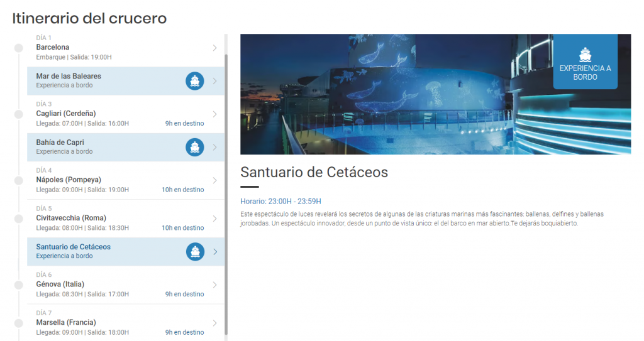
Task: Click timeline dot beside Génova (Italia)
Action: 19,284
